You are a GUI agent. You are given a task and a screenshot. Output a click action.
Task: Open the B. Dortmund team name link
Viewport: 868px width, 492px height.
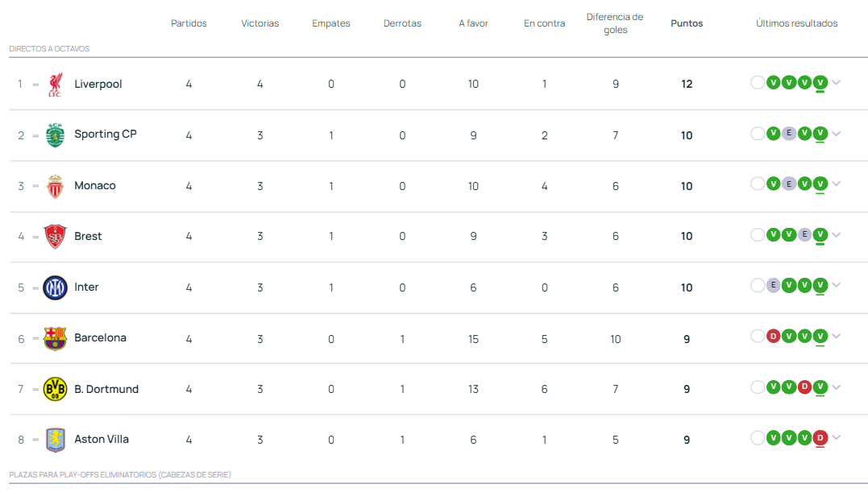coord(106,389)
